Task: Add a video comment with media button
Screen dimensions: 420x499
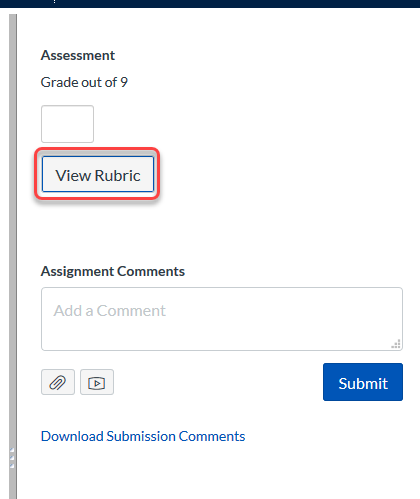Action: click(97, 382)
